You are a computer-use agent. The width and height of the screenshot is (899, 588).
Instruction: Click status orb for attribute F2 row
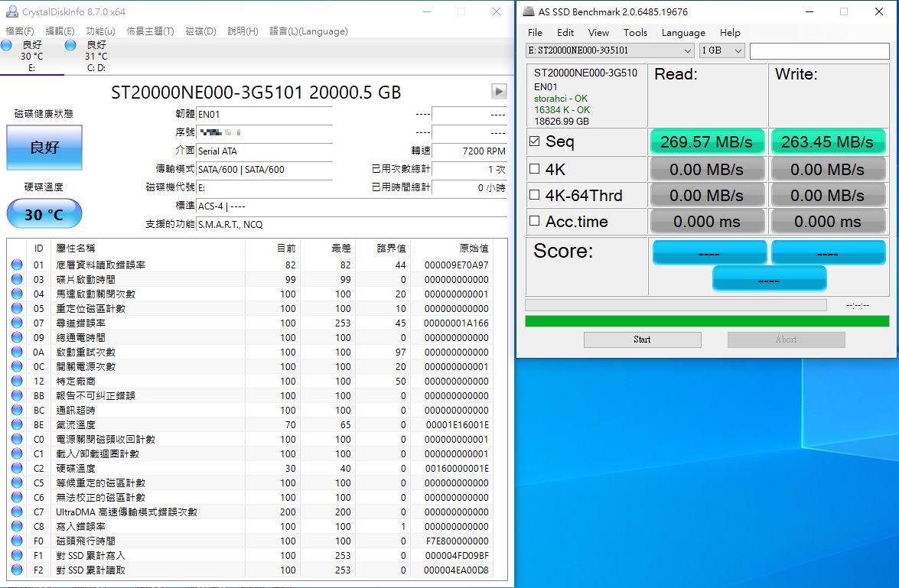(17, 570)
